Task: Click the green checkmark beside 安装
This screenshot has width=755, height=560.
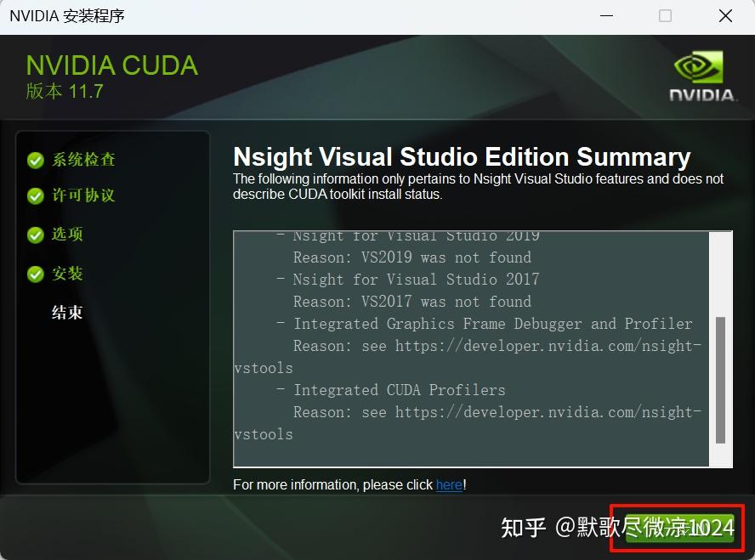Action: coord(35,274)
